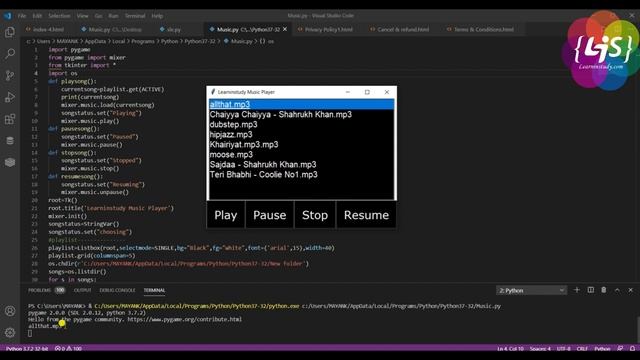Switch to the PROBLEMS panel tab
The width and height of the screenshot is (640, 360).
(x=46, y=290)
